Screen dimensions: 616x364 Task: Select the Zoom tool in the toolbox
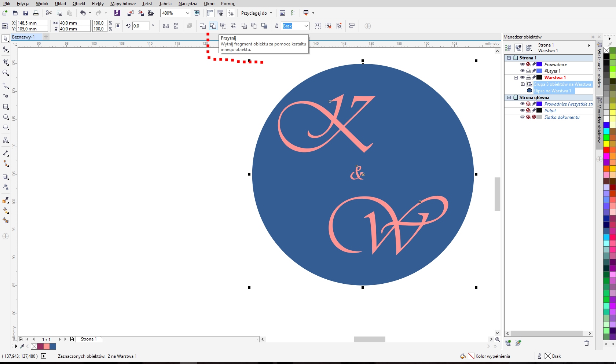[6, 73]
